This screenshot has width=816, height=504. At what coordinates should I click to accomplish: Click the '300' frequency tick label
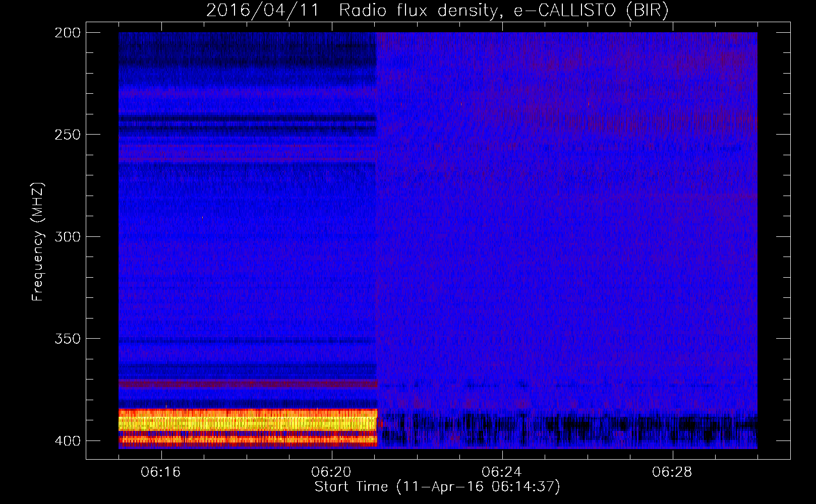tap(68, 236)
